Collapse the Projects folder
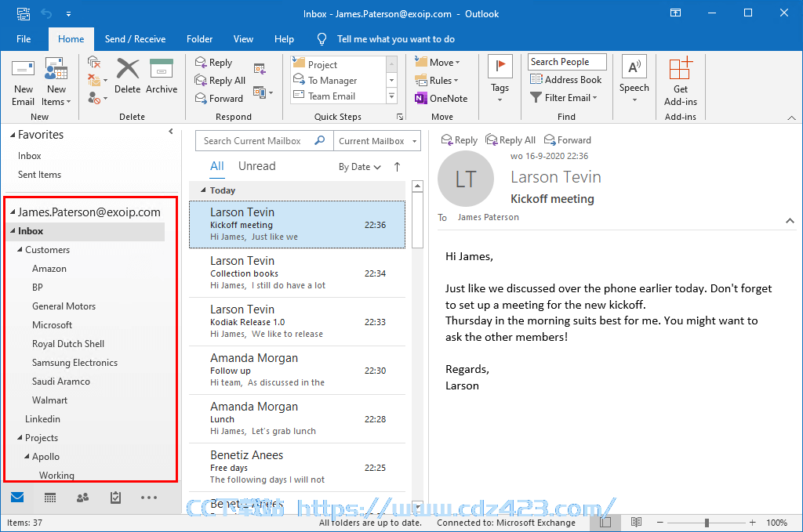The width and height of the screenshot is (803, 532). point(20,437)
